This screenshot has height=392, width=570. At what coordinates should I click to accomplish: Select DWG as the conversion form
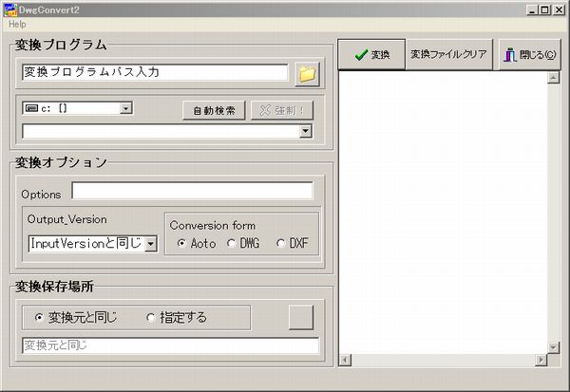(232, 244)
